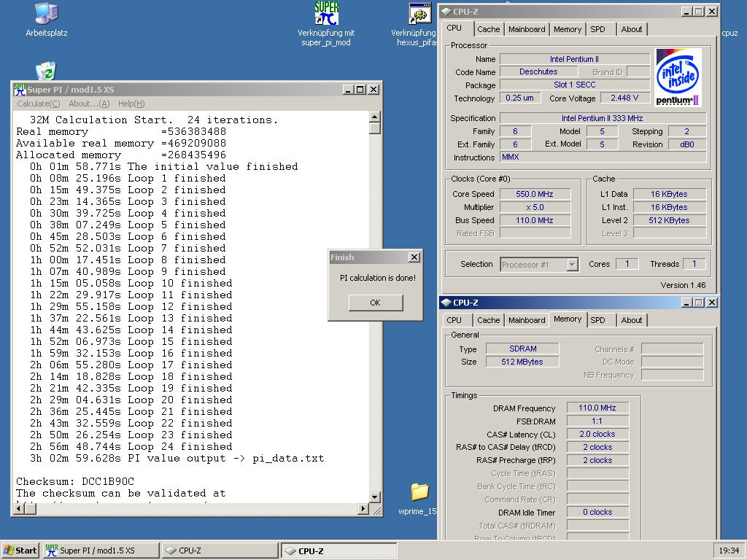The width and height of the screenshot is (747, 560).
Task: Switch to About tab in lower CPU-Z
Action: pyautogui.click(x=631, y=320)
